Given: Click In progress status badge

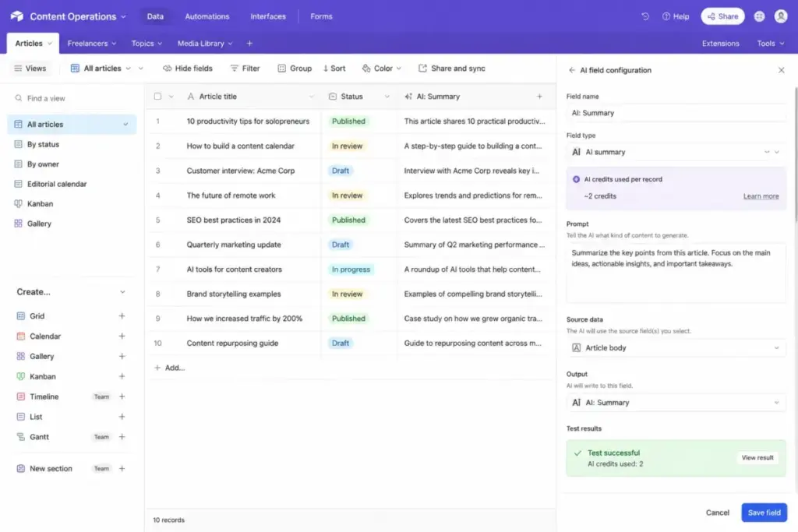Looking at the screenshot, I should pyautogui.click(x=351, y=269).
